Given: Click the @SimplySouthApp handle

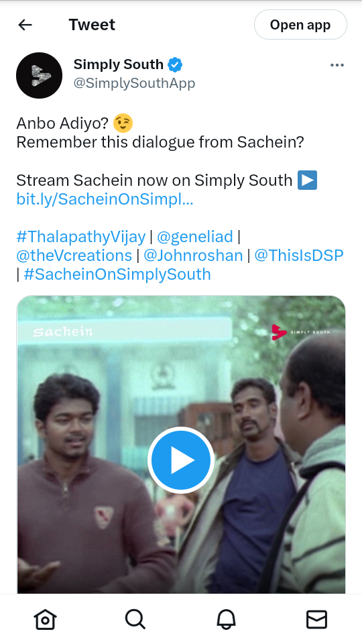Looking at the screenshot, I should pos(134,83).
